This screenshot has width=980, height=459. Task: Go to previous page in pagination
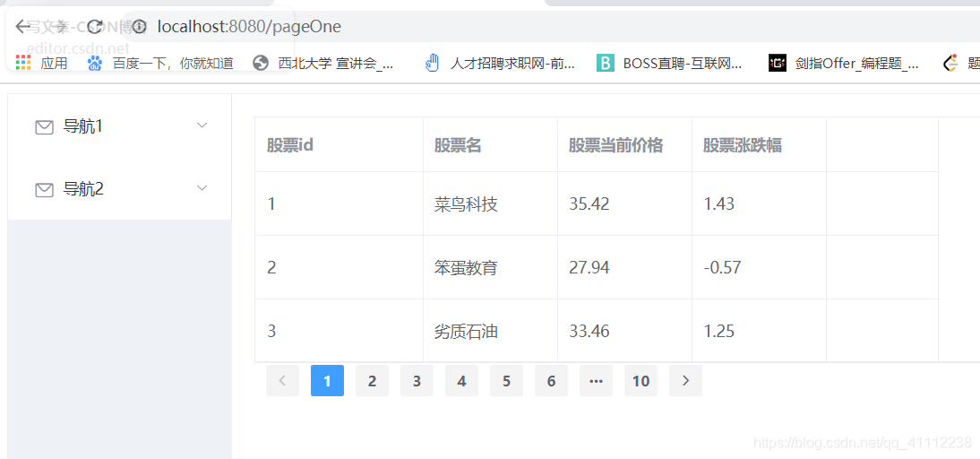pyautogui.click(x=282, y=381)
